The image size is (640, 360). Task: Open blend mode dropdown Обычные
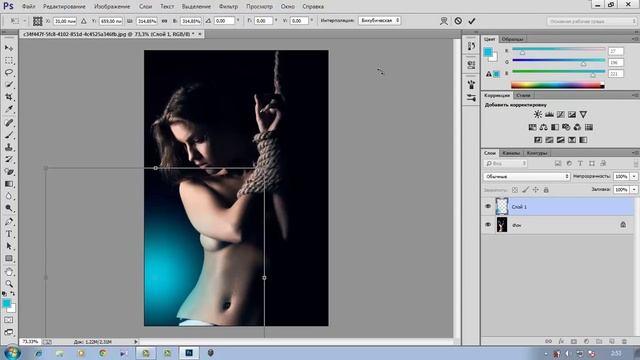[x=527, y=176]
